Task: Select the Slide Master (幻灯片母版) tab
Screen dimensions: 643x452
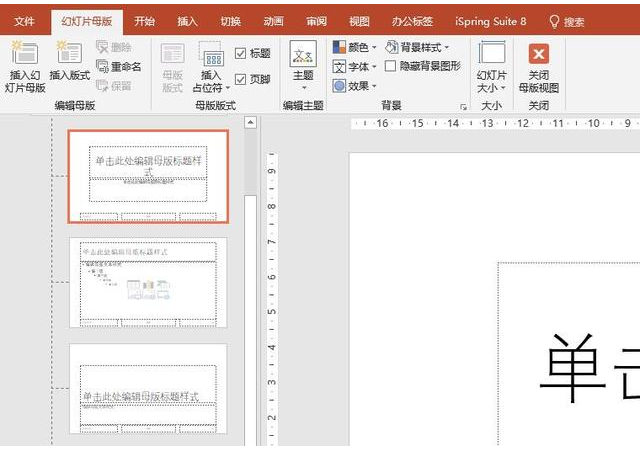Action: (87, 22)
